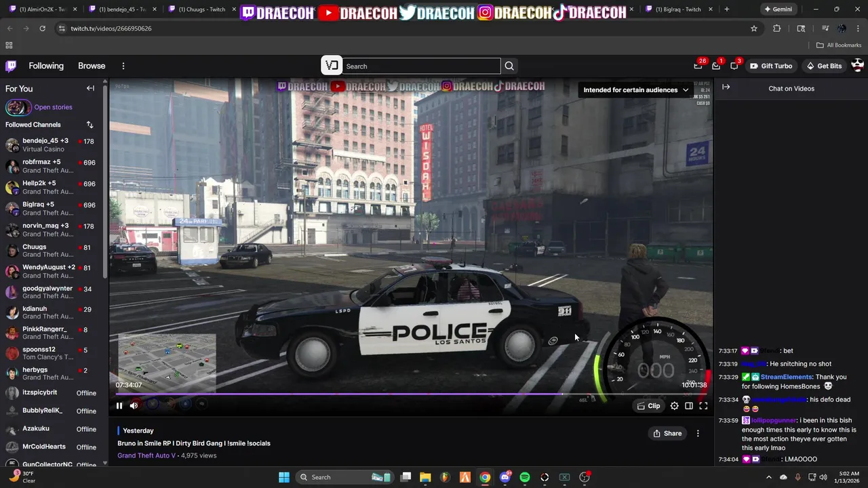
Task: Open Prime loot crown icon with 26 badge
Action: pyautogui.click(x=698, y=66)
